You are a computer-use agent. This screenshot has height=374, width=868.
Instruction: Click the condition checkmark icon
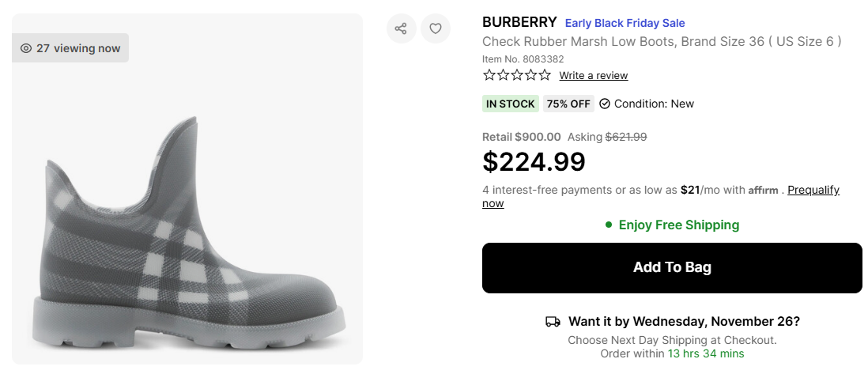point(605,104)
